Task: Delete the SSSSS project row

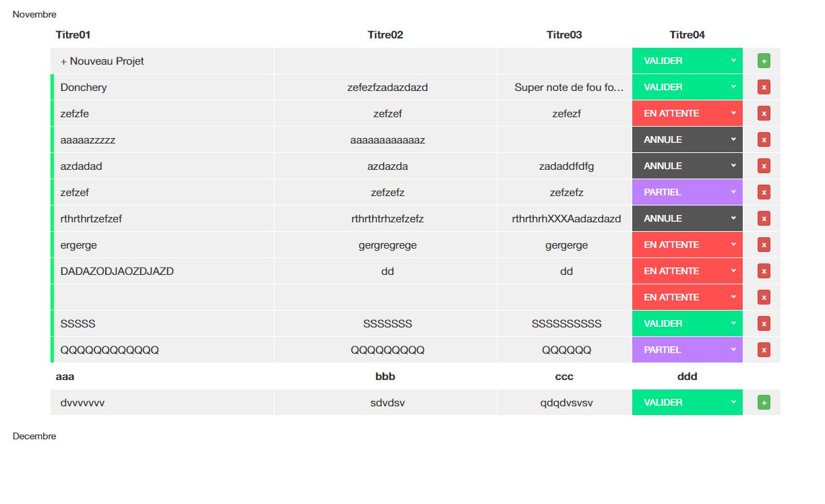Action: click(763, 323)
